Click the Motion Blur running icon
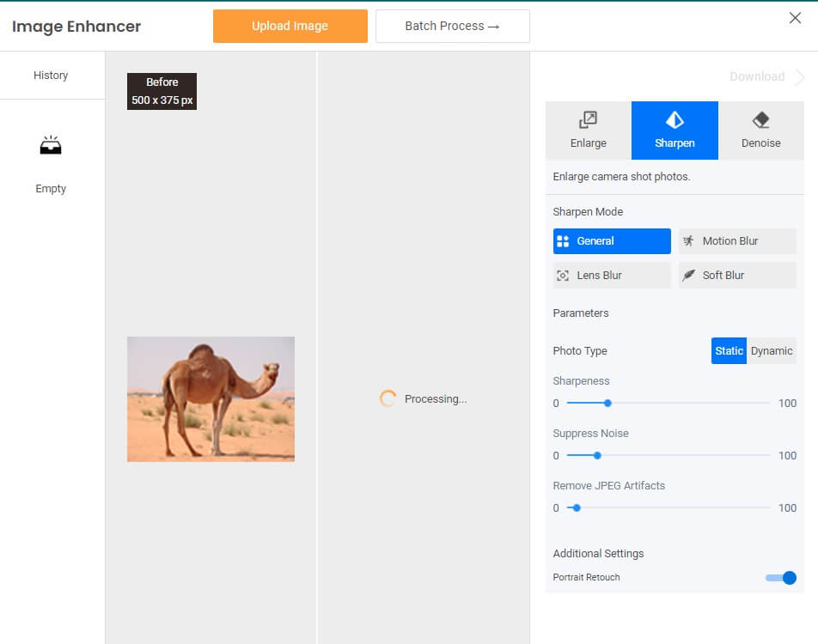The image size is (818, 644). point(688,241)
